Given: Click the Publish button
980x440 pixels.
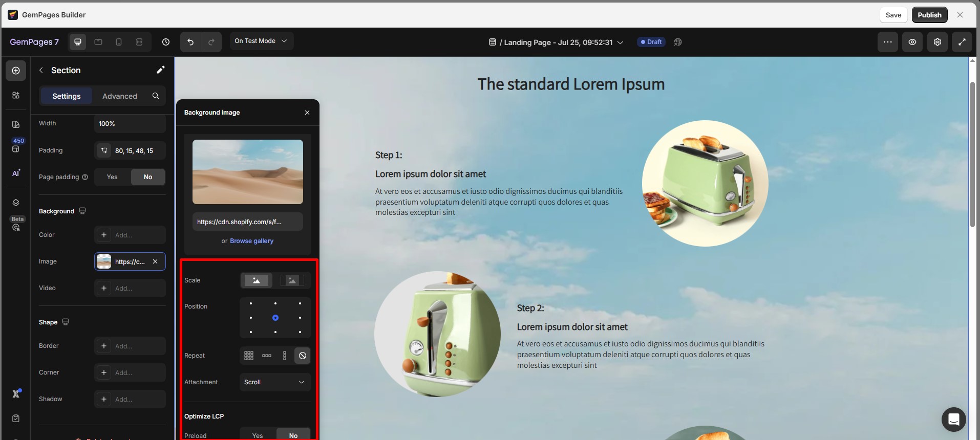Looking at the screenshot, I should coord(929,15).
